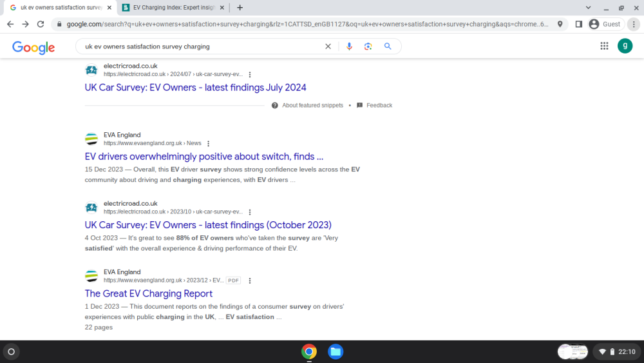Expand the tab search dropdown arrow
The width and height of the screenshot is (644, 363).
[x=588, y=7]
